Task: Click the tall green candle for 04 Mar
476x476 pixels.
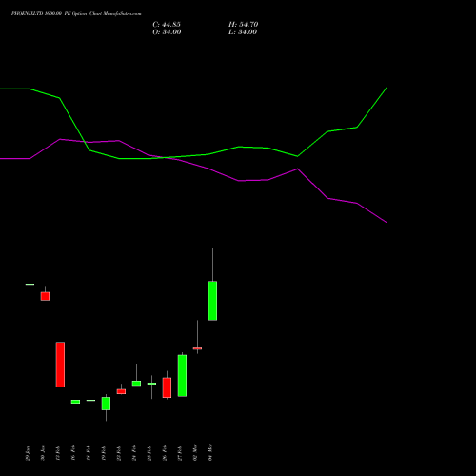Action: point(212,301)
